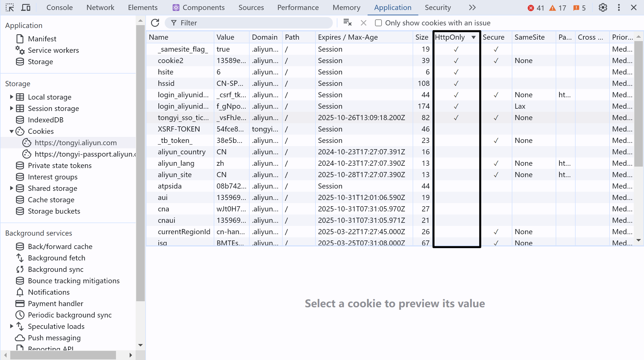Enable only show cookies with an issue
The height and width of the screenshot is (360, 644).
(x=378, y=23)
